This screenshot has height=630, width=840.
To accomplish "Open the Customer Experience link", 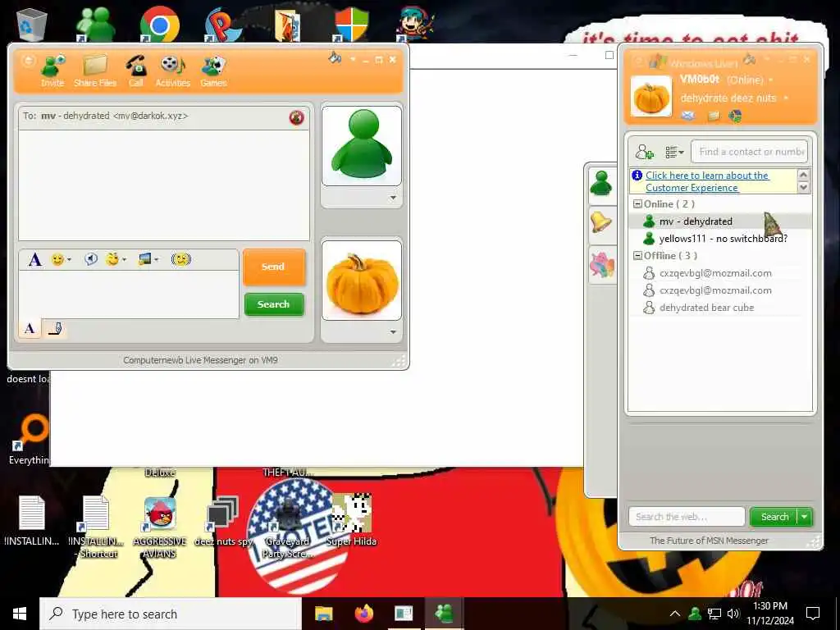I will pyautogui.click(x=707, y=181).
